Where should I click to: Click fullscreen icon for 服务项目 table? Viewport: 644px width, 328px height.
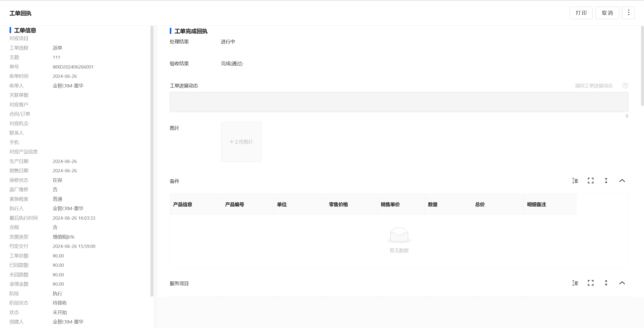[x=591, y=283]
